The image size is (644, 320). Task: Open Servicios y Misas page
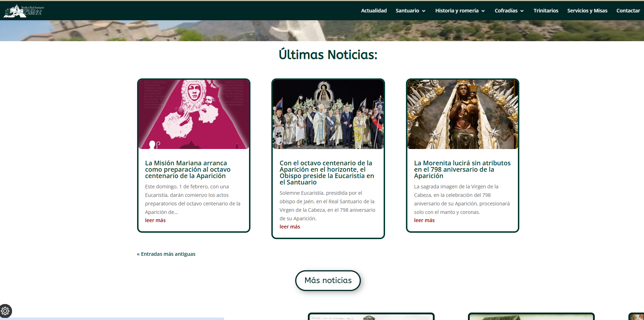pos(587,11)
